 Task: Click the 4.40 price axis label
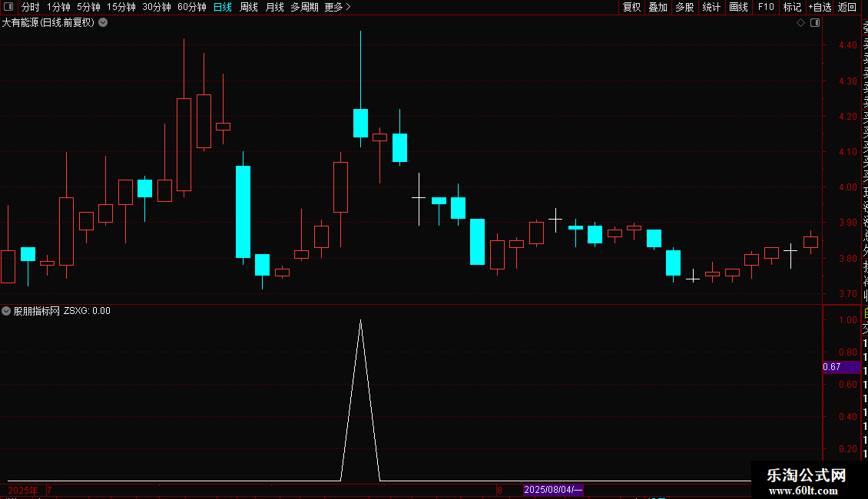pyautogui.click(x=847, y=45)
